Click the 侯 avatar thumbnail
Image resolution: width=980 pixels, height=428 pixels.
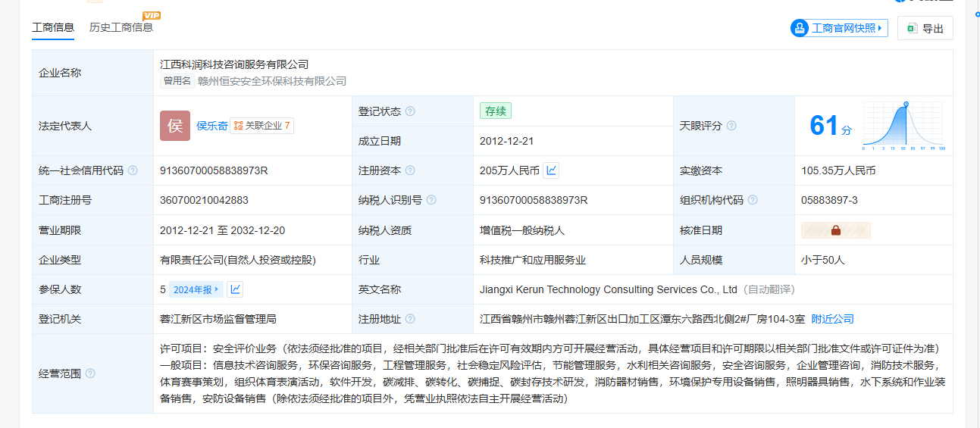point(175,126)
